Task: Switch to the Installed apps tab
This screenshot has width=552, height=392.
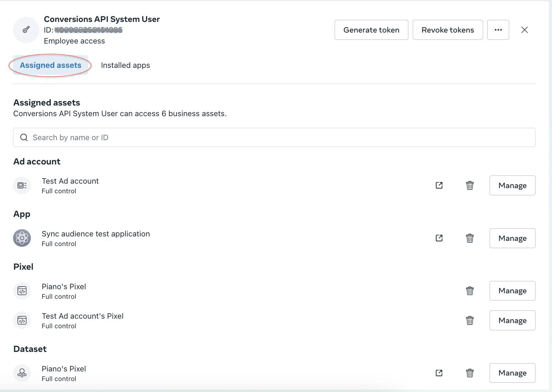Action: (125, 65)
